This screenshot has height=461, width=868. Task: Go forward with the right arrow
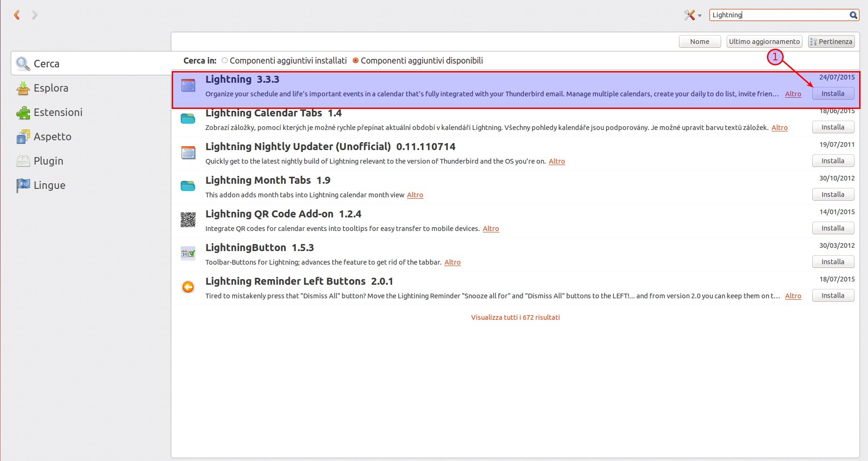35,15
